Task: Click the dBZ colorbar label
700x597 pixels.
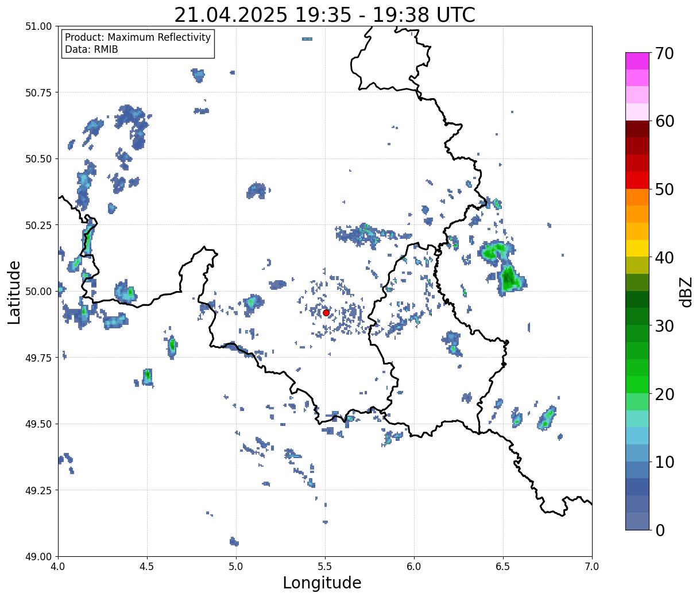Action: pyautogui.click(x=686, y=292)
